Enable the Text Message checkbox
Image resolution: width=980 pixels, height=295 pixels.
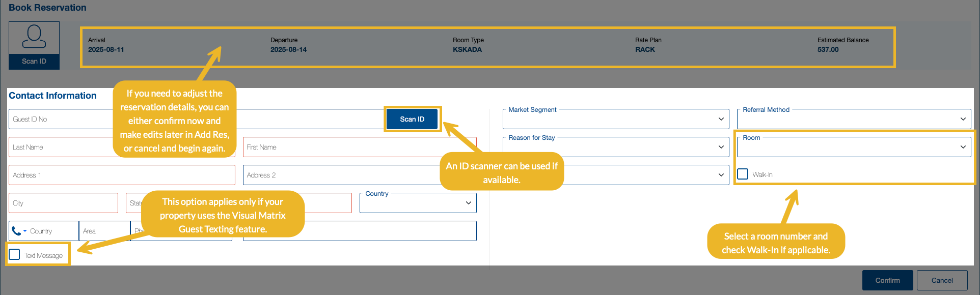15,255
